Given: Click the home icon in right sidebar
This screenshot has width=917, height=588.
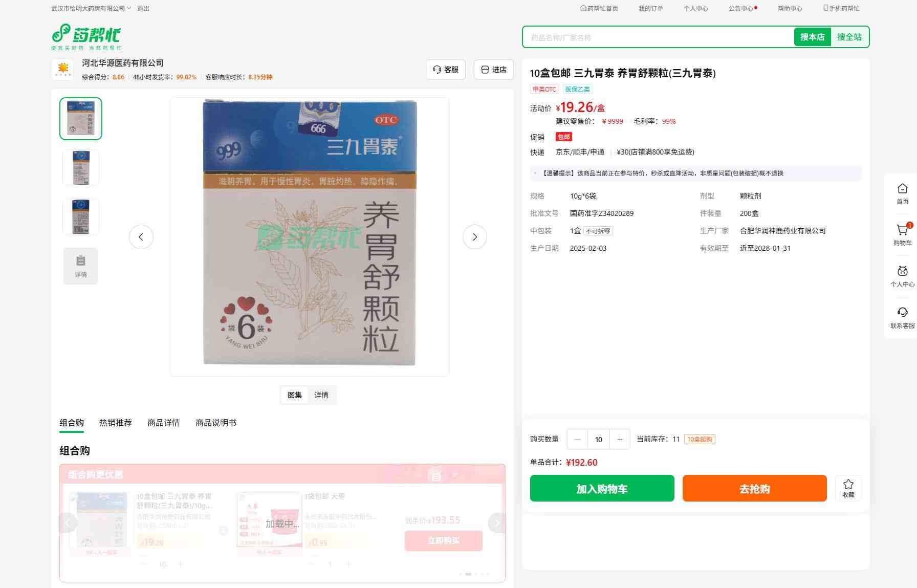Looking at the screenshot, I should pyautogui.click(x=902, y=193).
